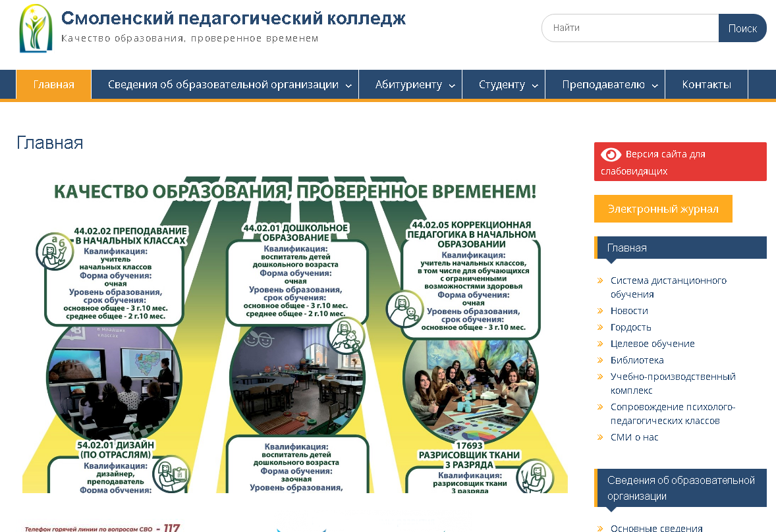Select the arrow icon next to Новости

[599, 311]
